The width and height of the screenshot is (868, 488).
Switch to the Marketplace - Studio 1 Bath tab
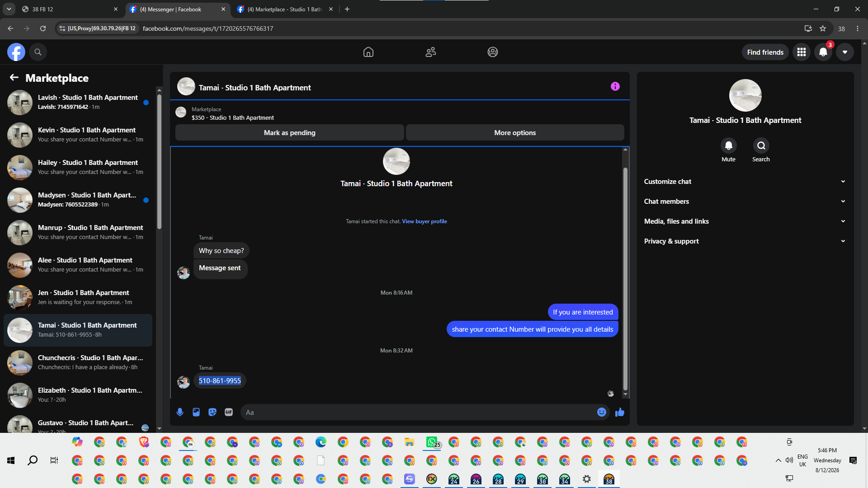click(x=285, y=9)
